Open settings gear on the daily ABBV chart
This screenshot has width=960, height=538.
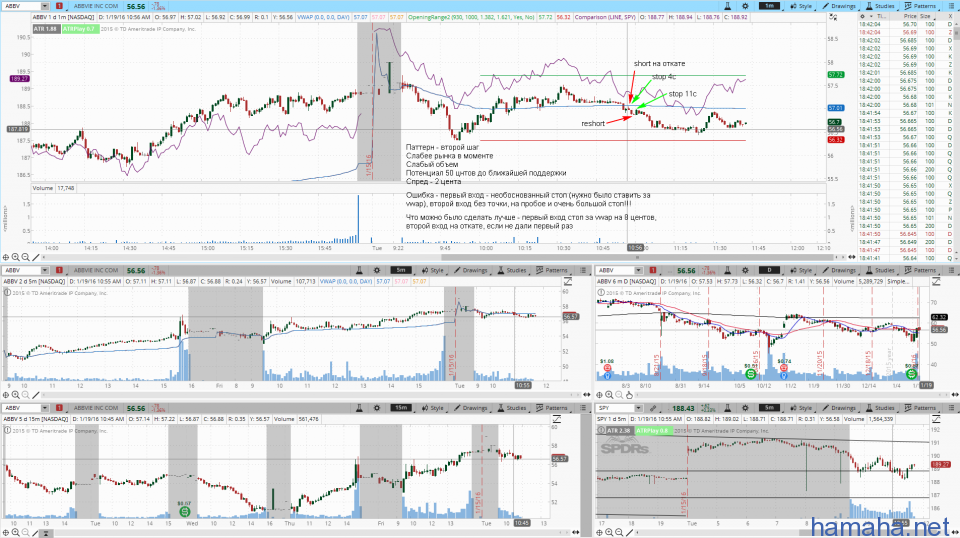click(x=745, y=270)
